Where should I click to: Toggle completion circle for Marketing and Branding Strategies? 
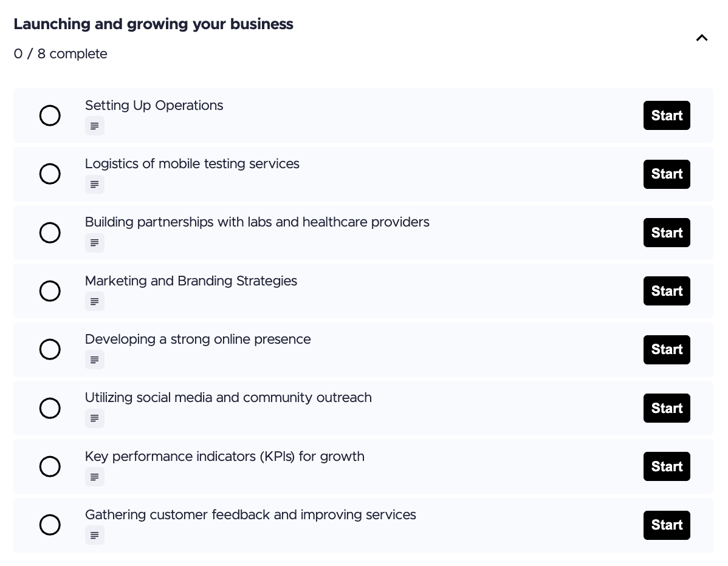(50, 291)
